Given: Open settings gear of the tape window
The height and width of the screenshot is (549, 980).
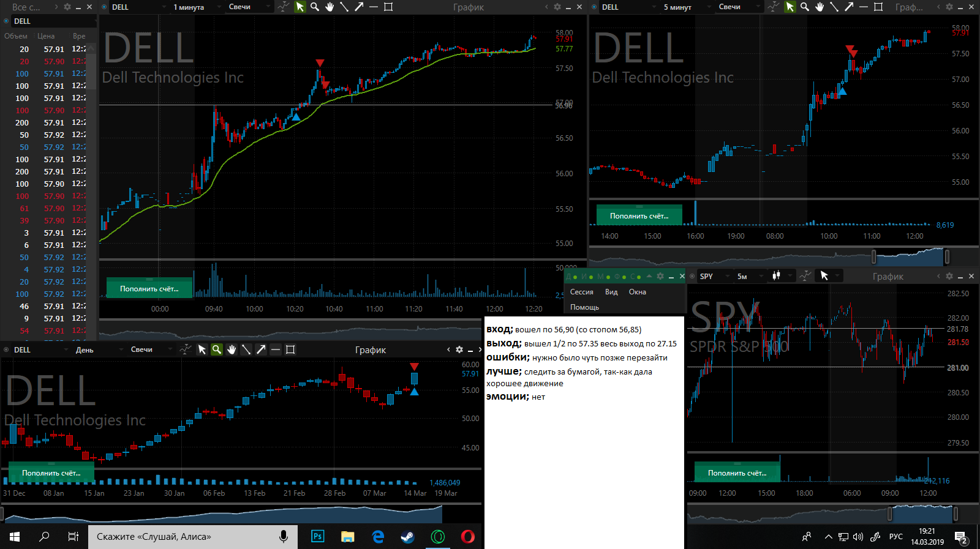Looking at the screenshot, I should click(67, 7).
